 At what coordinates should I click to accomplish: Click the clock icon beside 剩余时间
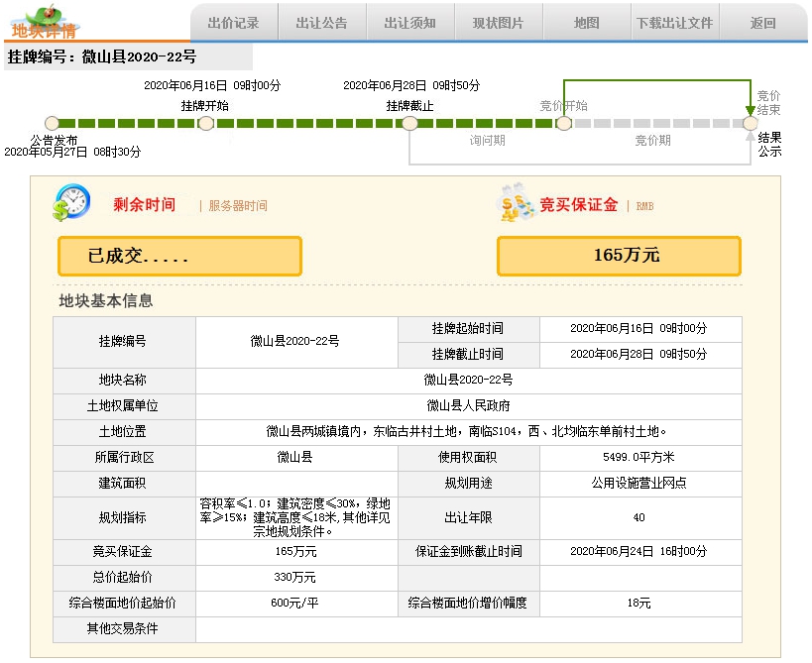[x=72, y=202]
